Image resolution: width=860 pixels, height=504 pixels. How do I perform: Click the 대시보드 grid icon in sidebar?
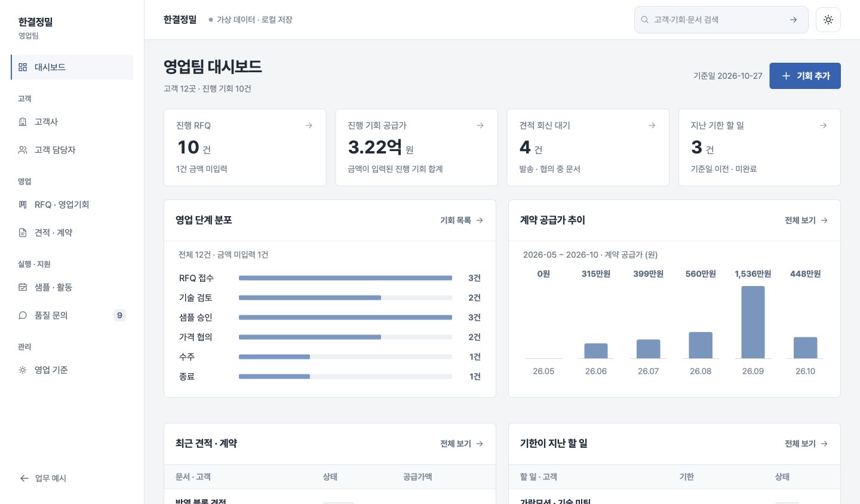click(x=23, y=67)
